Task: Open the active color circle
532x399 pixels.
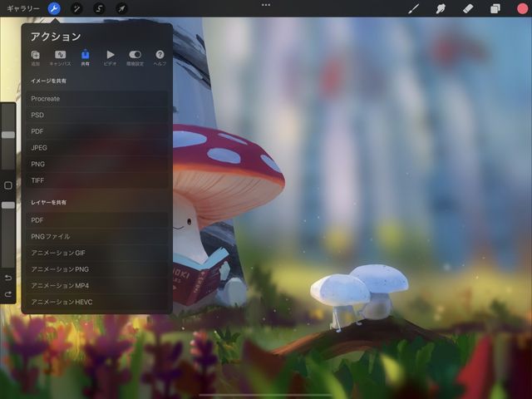Action: (x=523, y=8)
